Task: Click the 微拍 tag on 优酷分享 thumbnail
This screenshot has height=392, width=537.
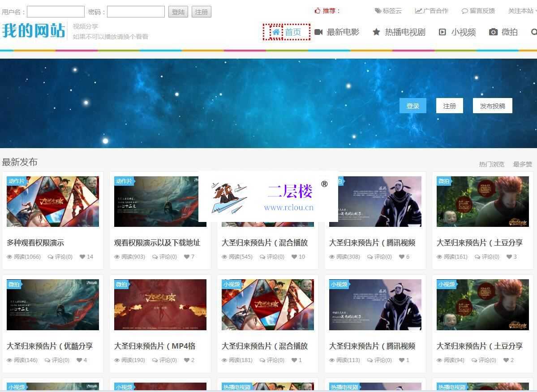Action: (x=14, y=284)
